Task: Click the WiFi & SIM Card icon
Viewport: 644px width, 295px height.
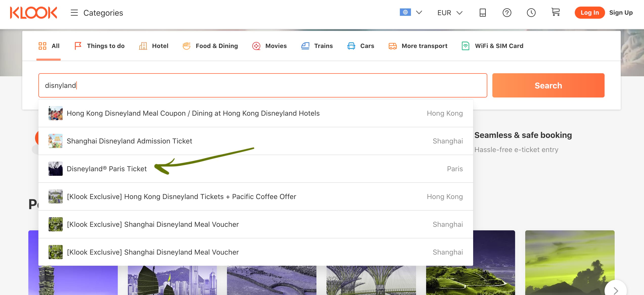Action: pyautogui.click(x=466, y=46)
